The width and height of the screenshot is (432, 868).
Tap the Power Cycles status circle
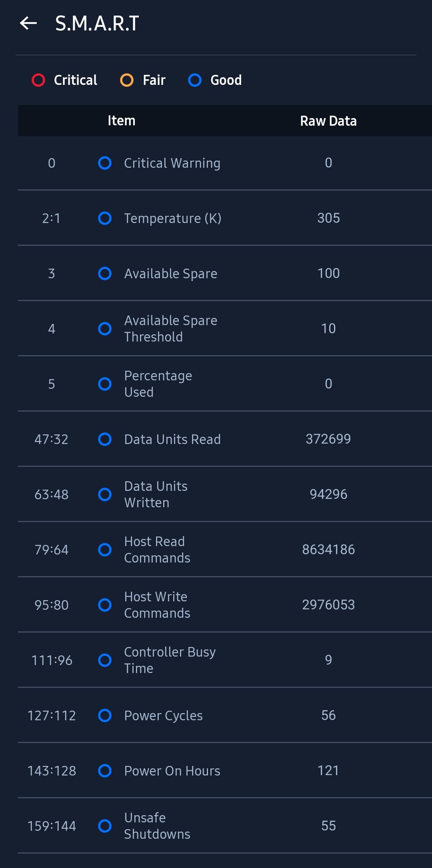[105, 715]
